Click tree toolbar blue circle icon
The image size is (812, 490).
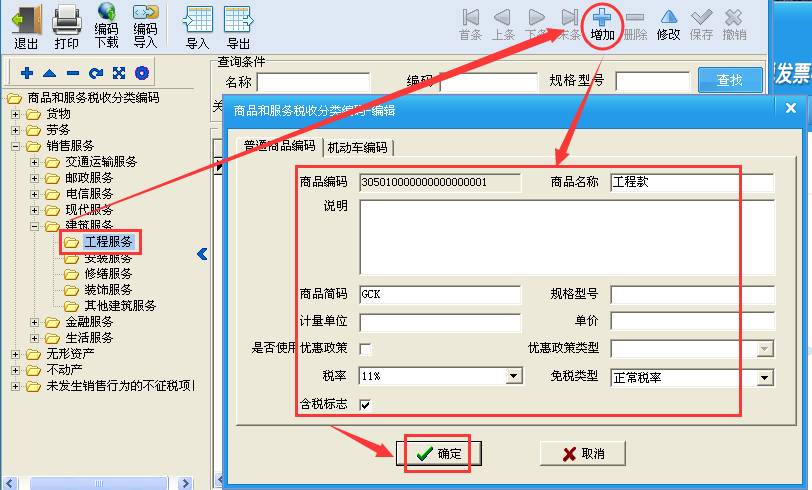[142, 73]
